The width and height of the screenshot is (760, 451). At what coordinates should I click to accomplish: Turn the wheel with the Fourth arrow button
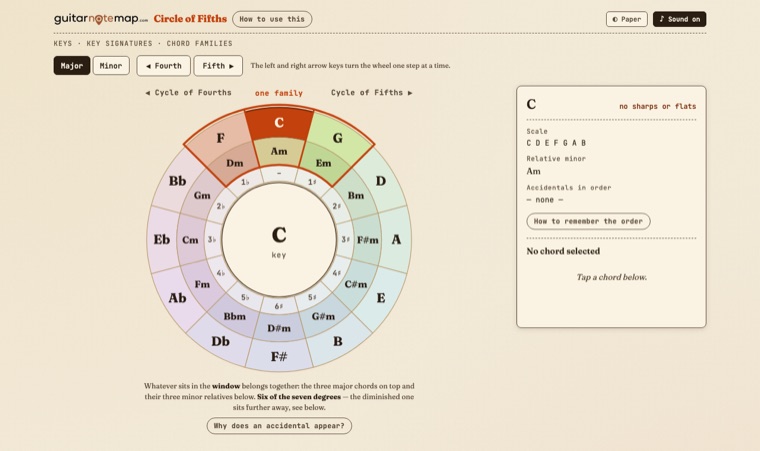[x=163, y=65]
